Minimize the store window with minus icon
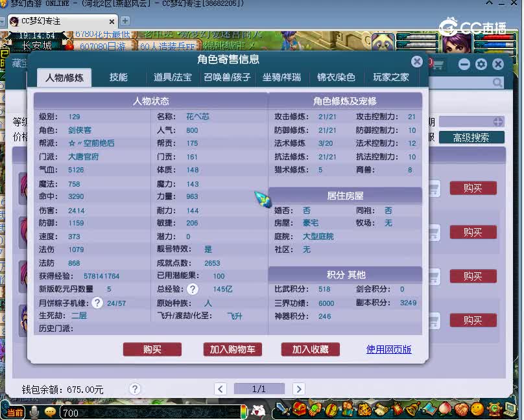 click(x=464, y=64)
